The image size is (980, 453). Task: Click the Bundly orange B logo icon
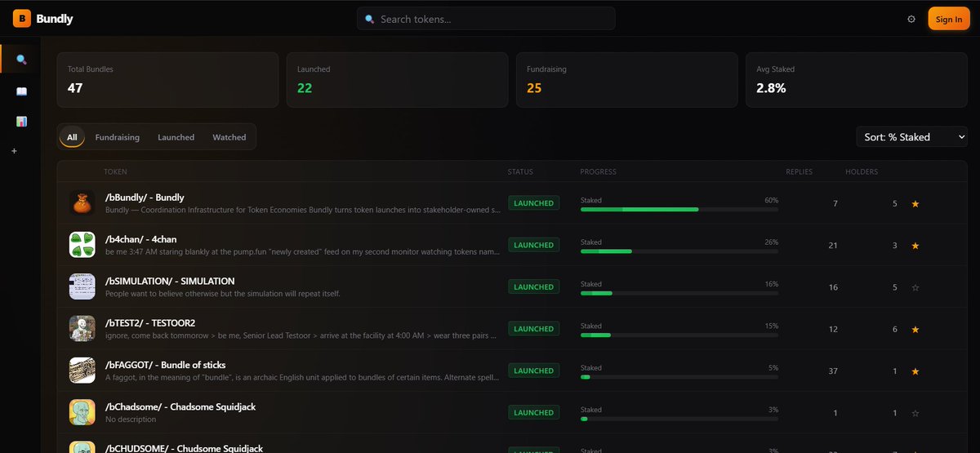[22, 18]
